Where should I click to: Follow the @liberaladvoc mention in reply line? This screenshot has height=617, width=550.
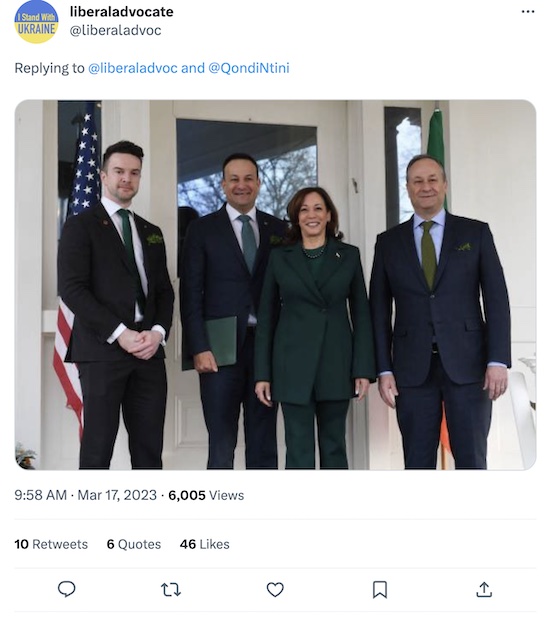click(x=133, y=68)
